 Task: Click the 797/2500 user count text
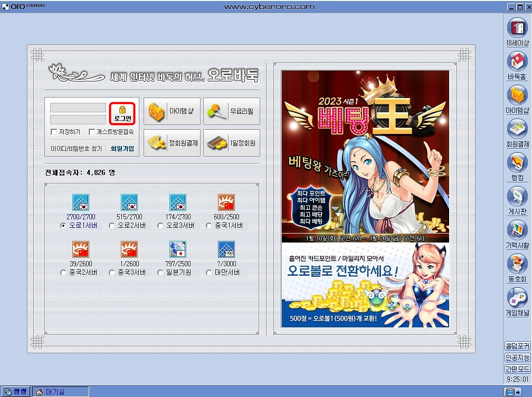click(178, 264)
